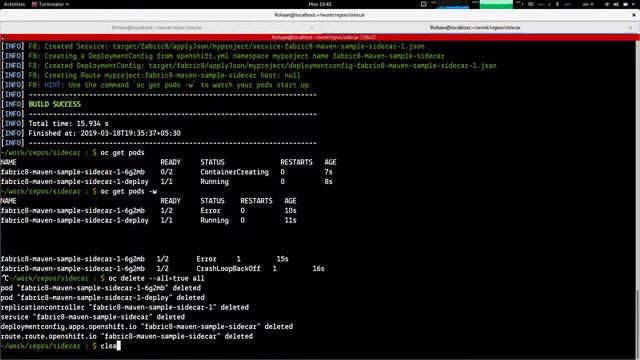640x360 pixels.
Task: Click the 'ContainerCreating' status text
Action: click(x=234, y=172)
